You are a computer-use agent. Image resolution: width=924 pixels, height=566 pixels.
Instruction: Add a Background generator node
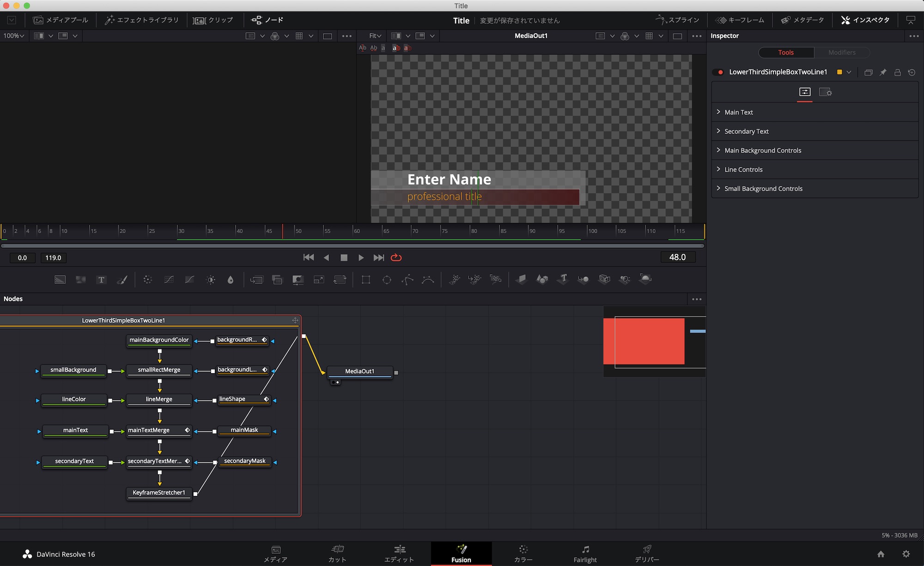(x=60, y=280)
